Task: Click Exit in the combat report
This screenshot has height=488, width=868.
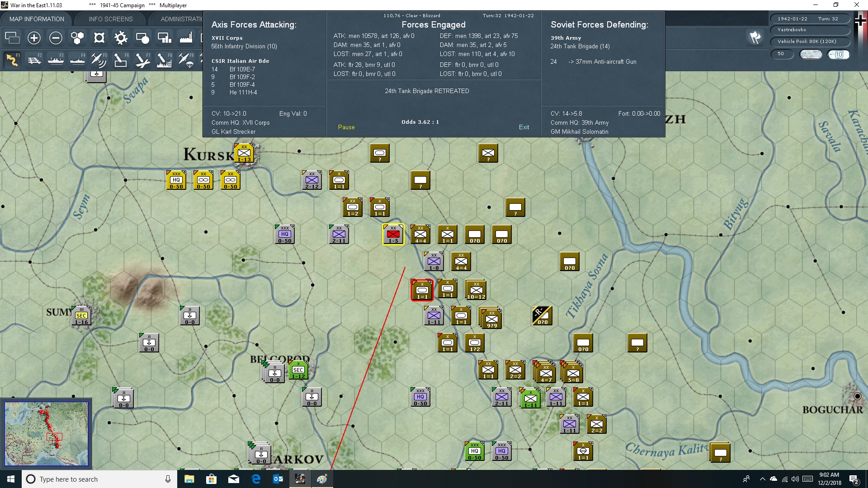Action: [524, 127]
